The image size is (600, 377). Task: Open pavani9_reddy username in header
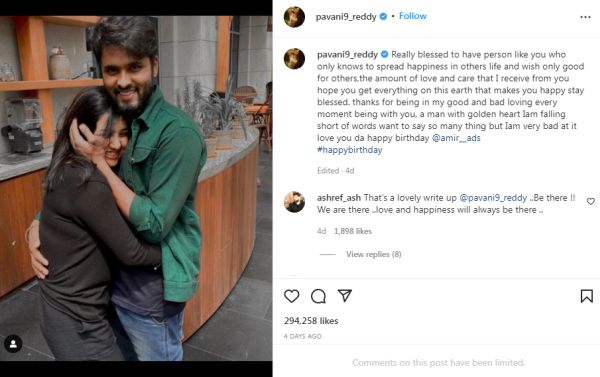tap(346, 17)
